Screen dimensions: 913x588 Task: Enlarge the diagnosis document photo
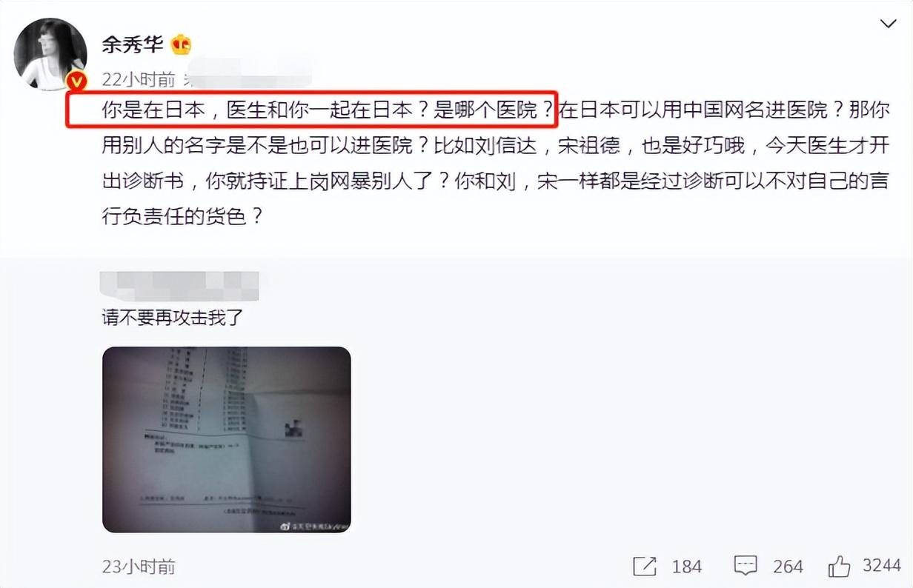pyautogui.click(x=226, y=440)
